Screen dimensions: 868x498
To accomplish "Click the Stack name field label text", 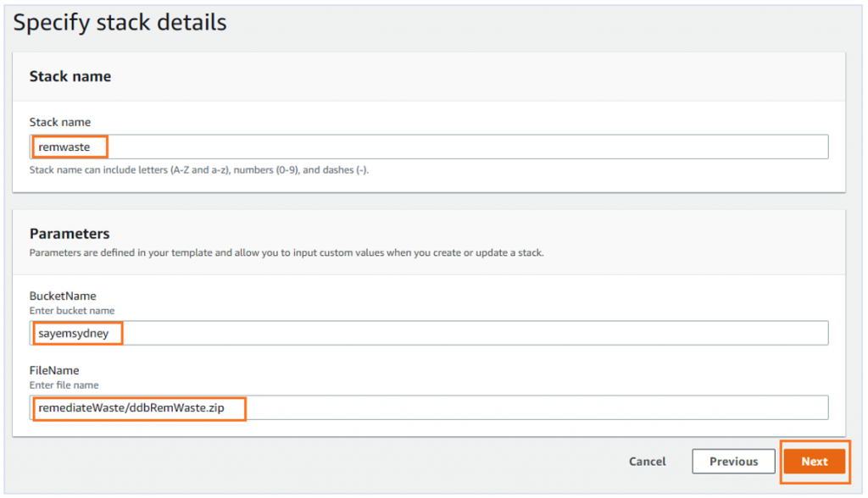I will click(x=60, y=122).
